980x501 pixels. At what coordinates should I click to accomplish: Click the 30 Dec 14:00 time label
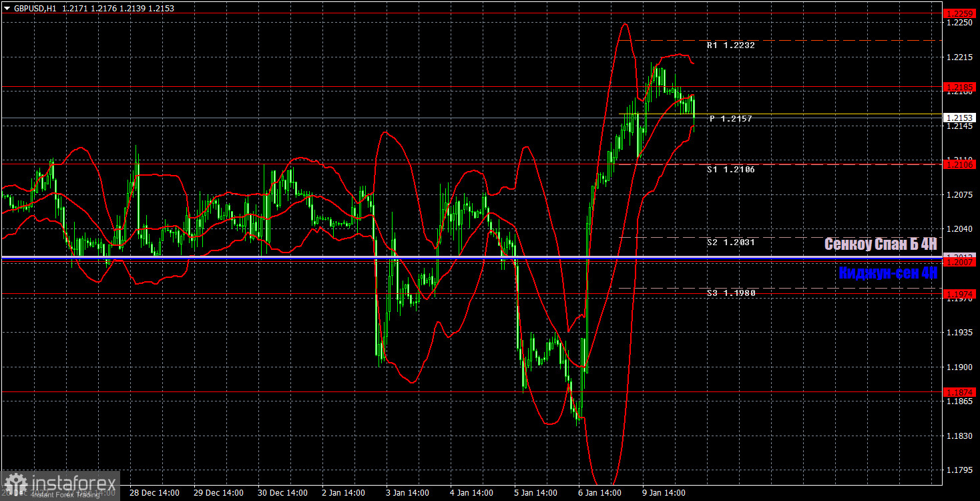pos(284,493)
